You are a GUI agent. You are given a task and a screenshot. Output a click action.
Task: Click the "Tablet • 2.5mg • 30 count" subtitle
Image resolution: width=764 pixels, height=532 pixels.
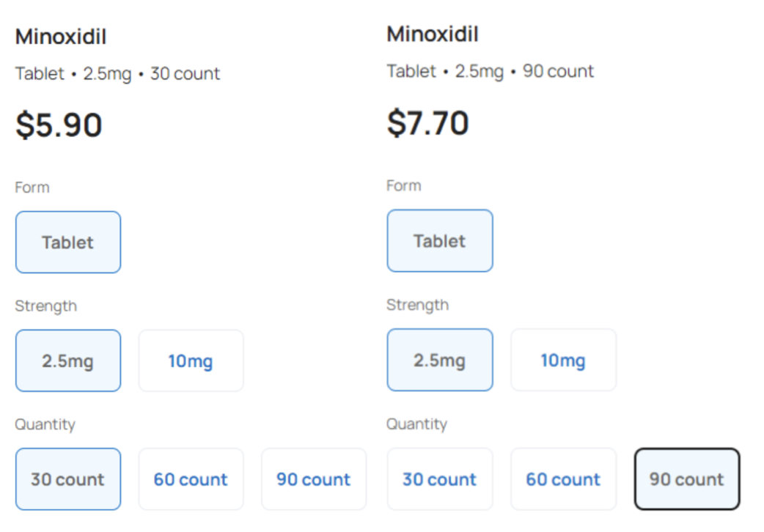coord(117,74)
